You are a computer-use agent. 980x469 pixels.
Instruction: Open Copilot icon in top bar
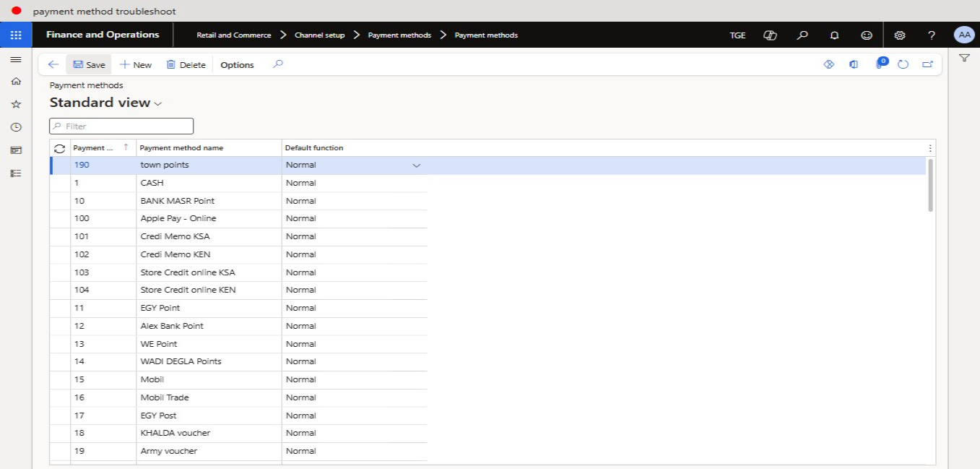770,35
